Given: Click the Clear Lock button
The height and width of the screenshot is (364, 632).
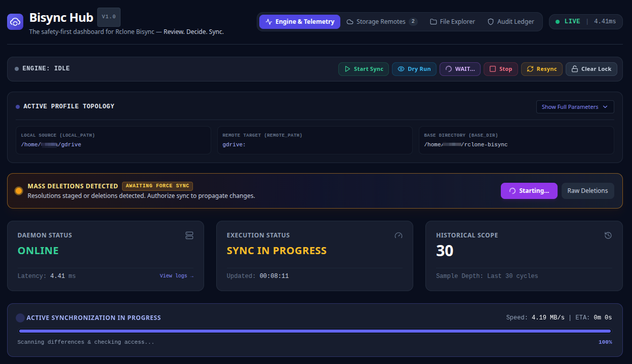Looking at the screenshot, I should pos(591,69).
